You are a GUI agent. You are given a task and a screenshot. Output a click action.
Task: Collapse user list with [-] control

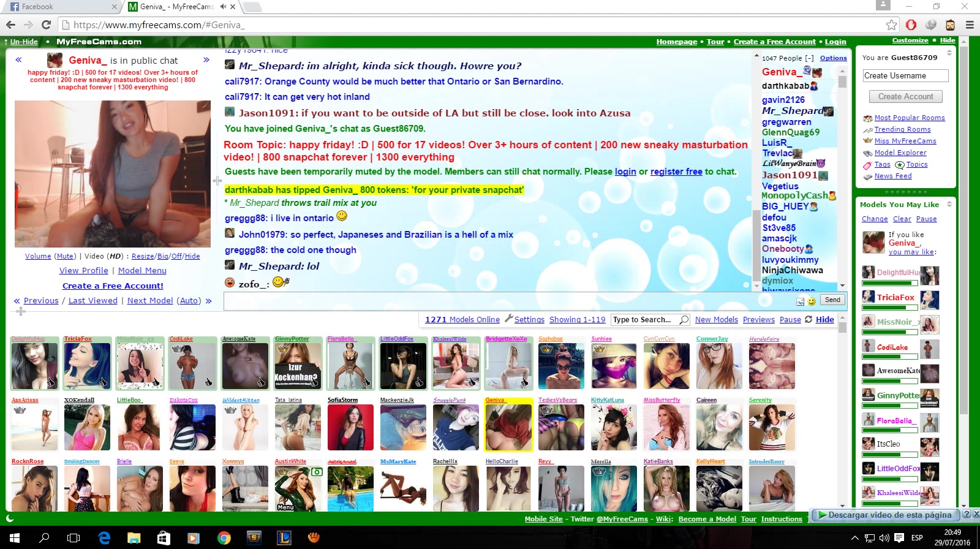[809, 58]
